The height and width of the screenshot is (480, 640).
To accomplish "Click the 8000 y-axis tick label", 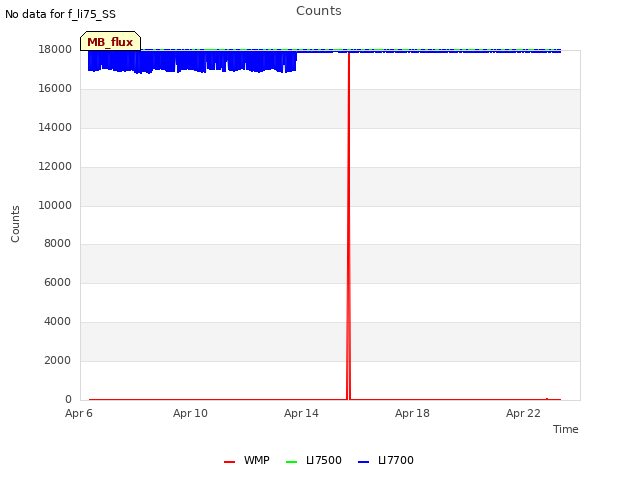I will coord(57,243).
